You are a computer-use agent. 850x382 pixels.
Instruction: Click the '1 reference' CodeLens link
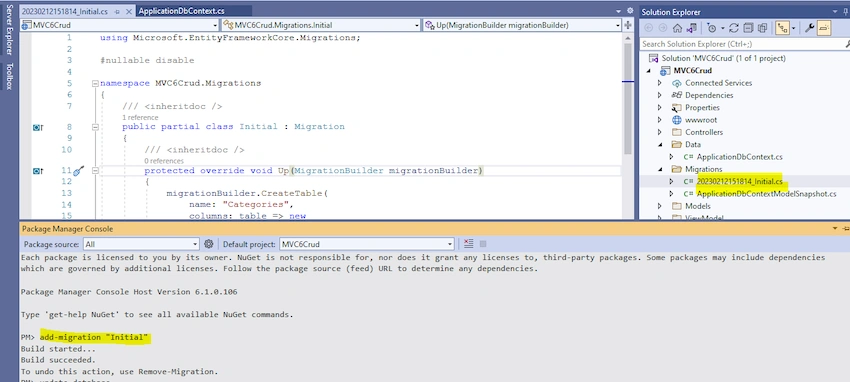click(140, 117)
